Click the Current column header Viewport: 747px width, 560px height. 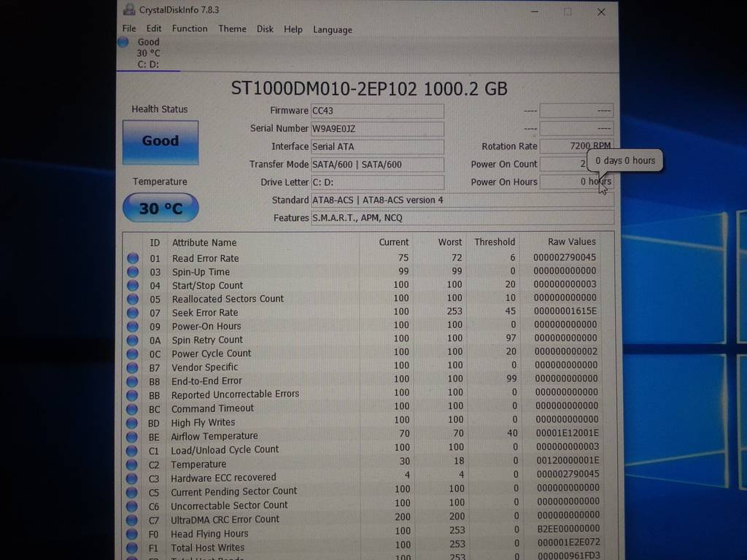click(x=393, y=242)
